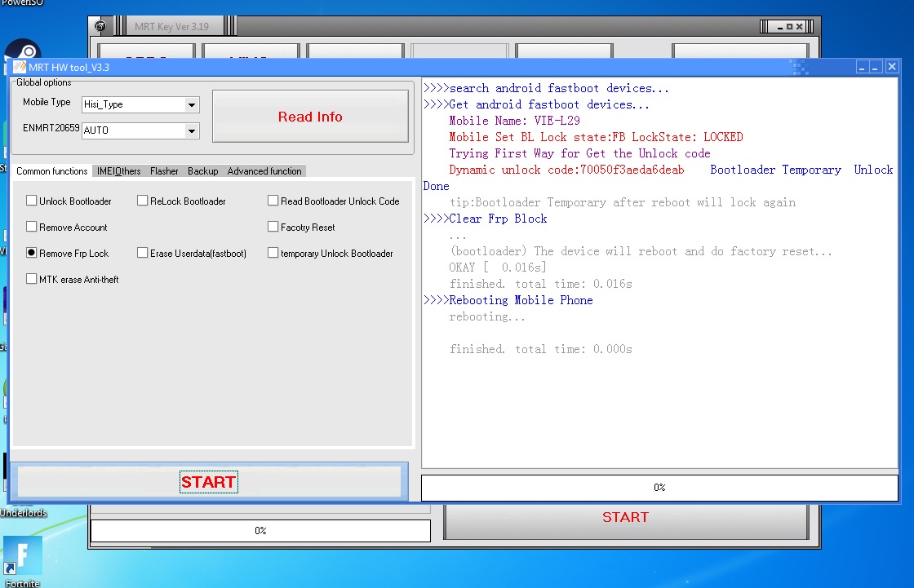Check Unlock Bootloader option
Screen dimensions: 914x588
coord(32,201)
